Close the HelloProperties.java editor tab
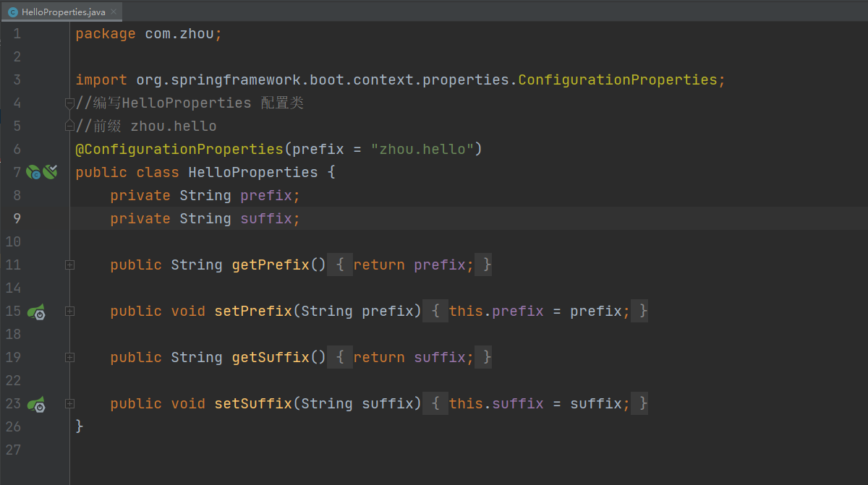The width and height of the screenshot is (868, 485). 114,12
